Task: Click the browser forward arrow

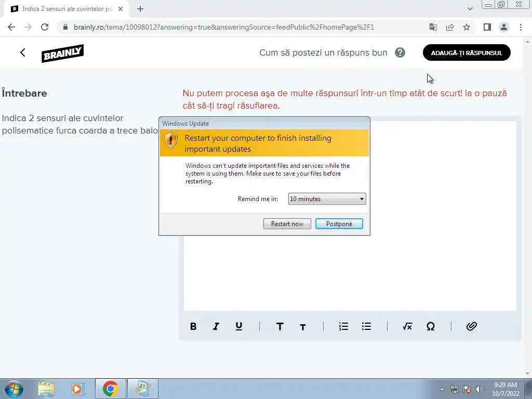Action: click(x=28, y=27)
